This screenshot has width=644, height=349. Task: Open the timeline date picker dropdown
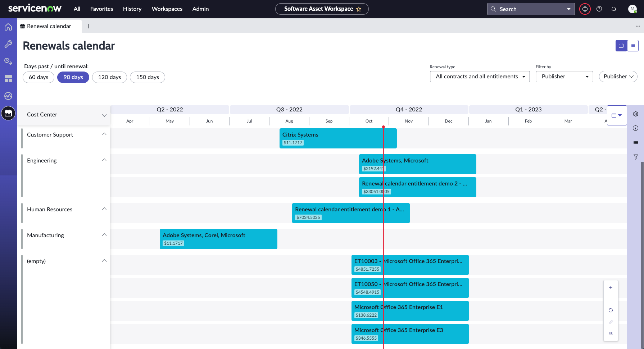[617, 115]
